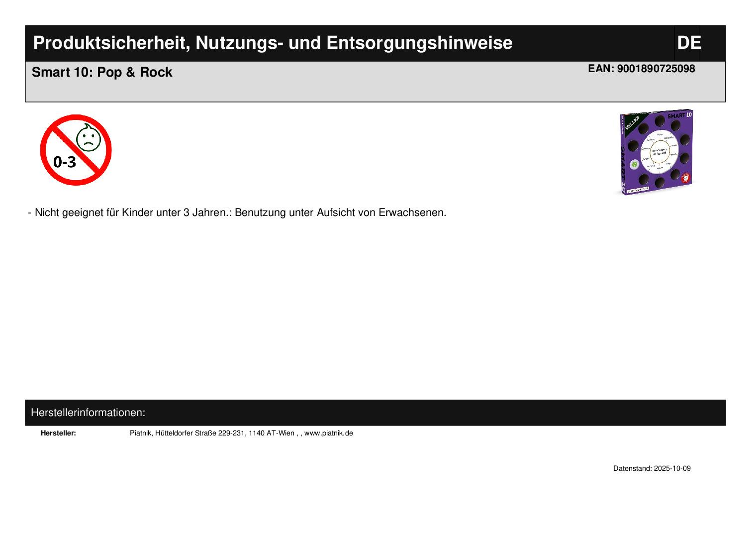The width and height of the screenshot is (756, 535).
Task: Select the product name "Smart 10: Pop & Rock"
Action: point(102,72)
